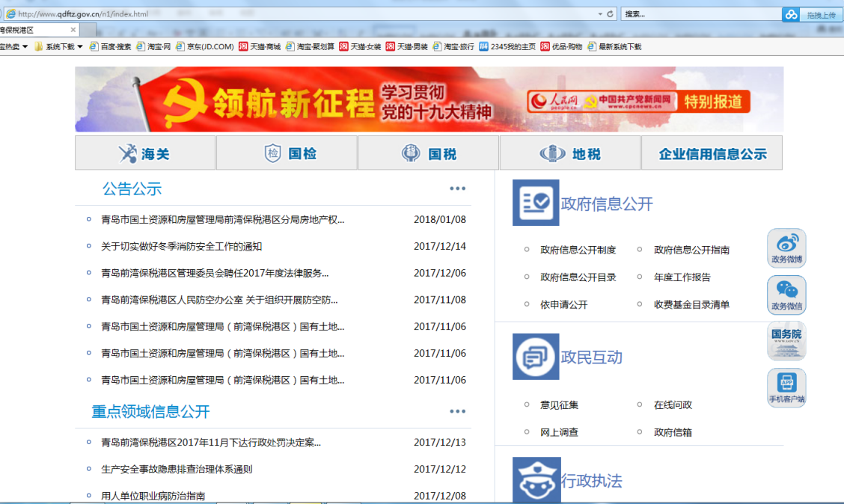
Task: Expand more items for 公告公示 section
Action: [x=457, y=188]
